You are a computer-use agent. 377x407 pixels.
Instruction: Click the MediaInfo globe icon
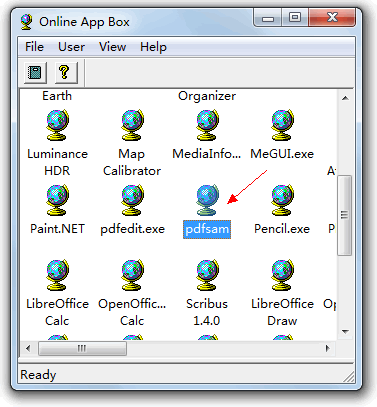207,125
